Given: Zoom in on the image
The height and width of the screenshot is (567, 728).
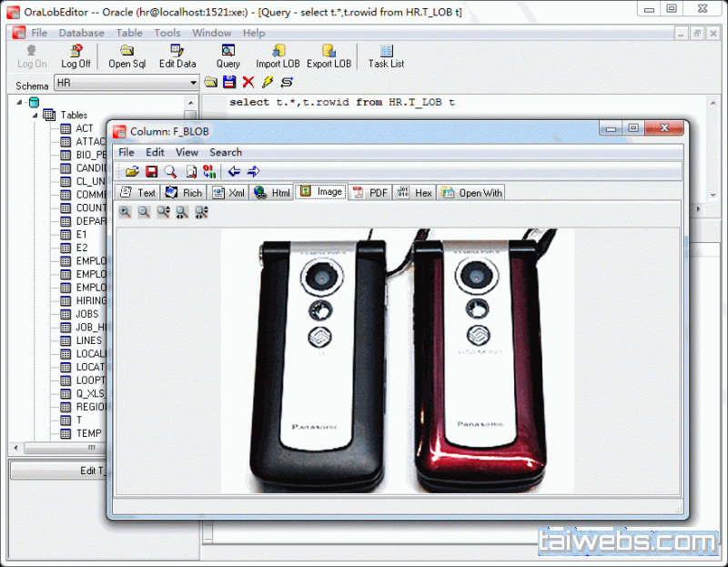Looking at the screenshot, I should (x=125, y=212).
